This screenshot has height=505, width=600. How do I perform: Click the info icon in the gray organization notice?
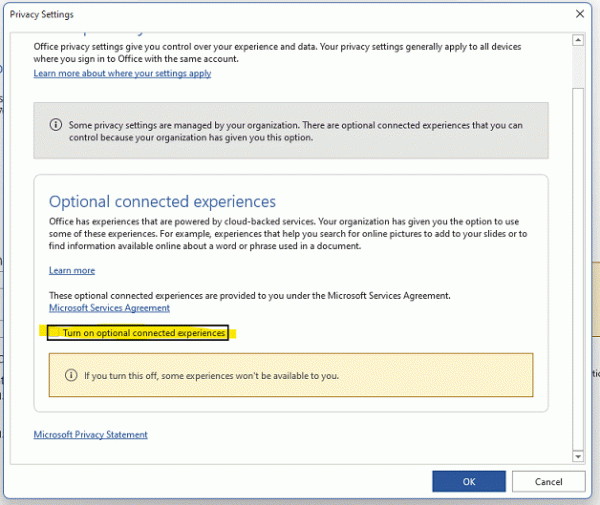pos(56,125)
